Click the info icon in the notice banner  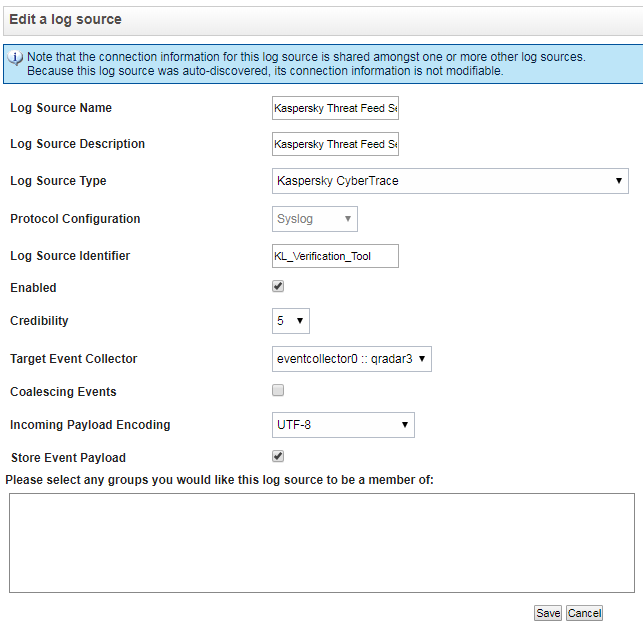click(x=16, y=58)
